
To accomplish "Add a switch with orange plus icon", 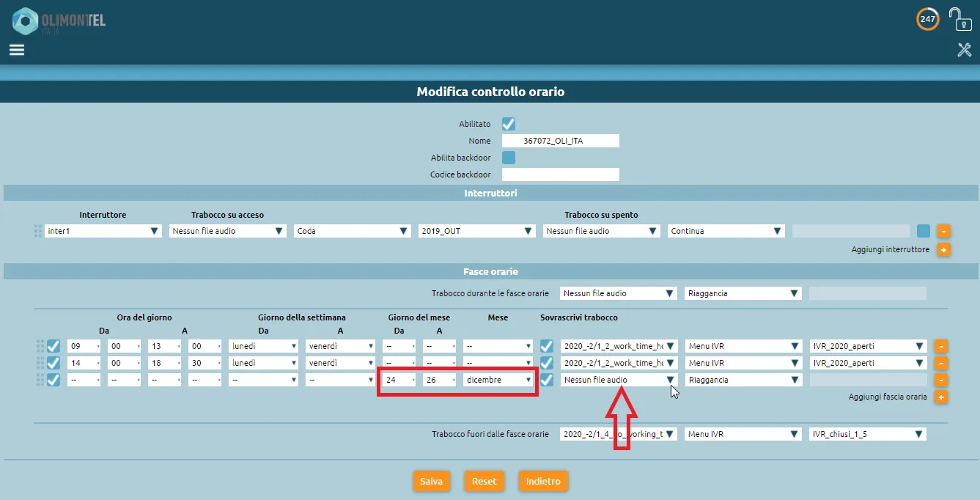I will (943, 249).
